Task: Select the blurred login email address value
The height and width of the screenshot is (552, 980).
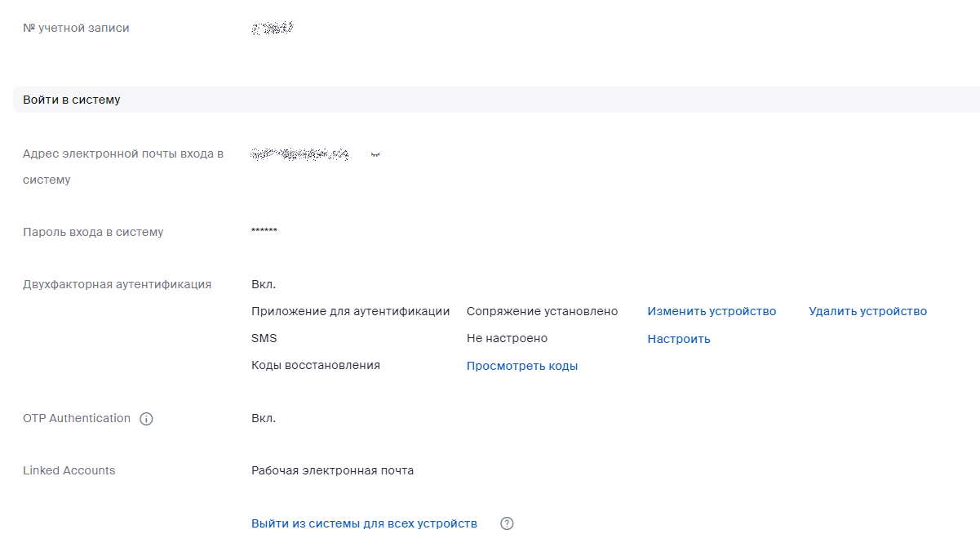Action: (x=300, y=154)
